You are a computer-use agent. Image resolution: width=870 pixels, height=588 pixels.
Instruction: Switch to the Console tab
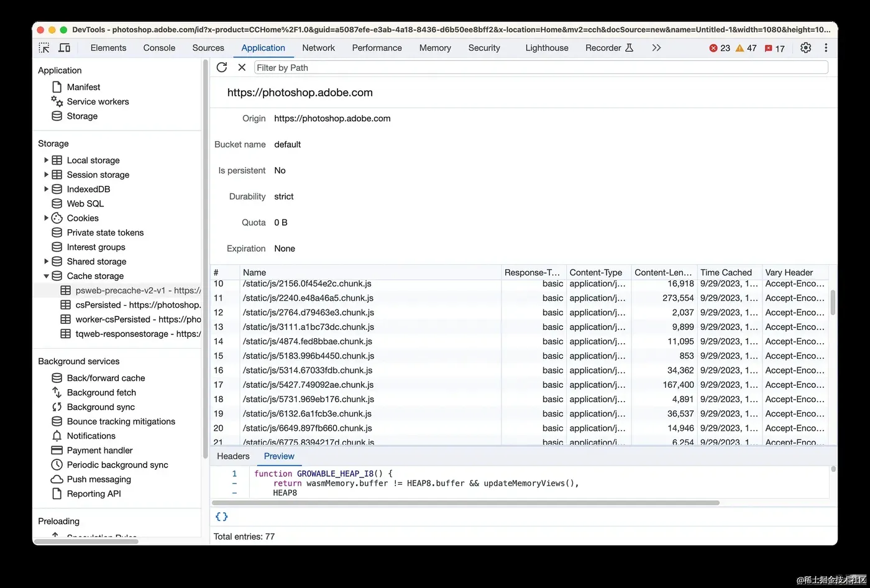(159, 48)
